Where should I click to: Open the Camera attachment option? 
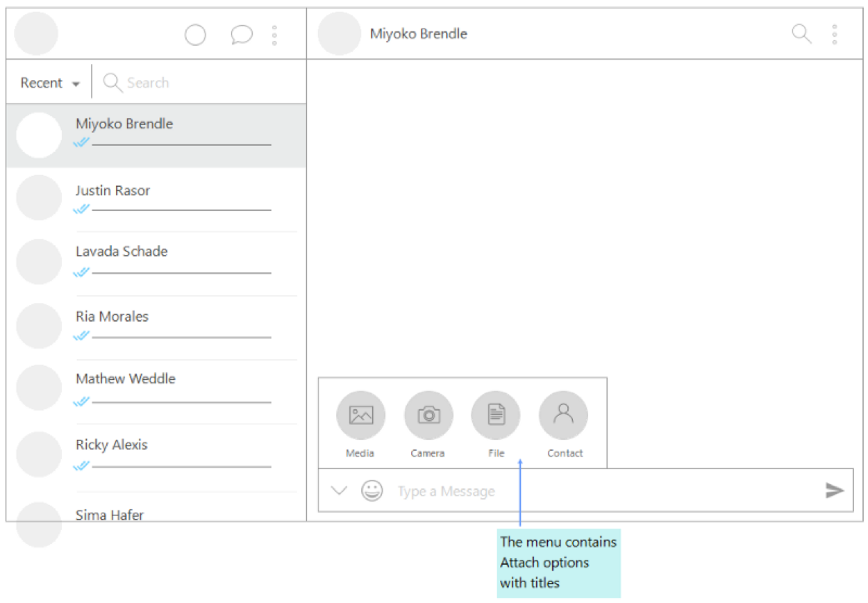(428, 415)
